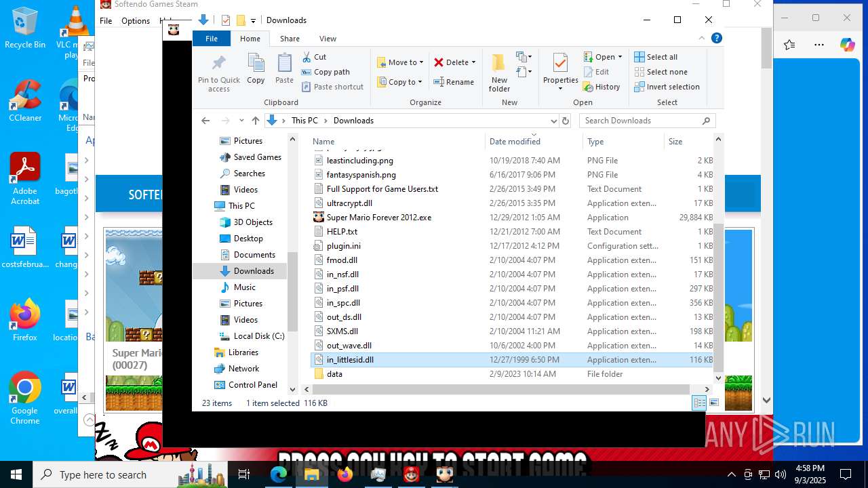Click the Rename button
The width and height of the screenshot is (868, 488).
pyautogui.click(x=454, y=82)
